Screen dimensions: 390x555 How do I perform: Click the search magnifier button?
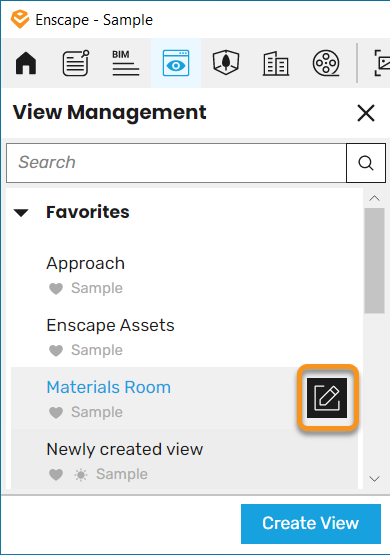[366, 163]
